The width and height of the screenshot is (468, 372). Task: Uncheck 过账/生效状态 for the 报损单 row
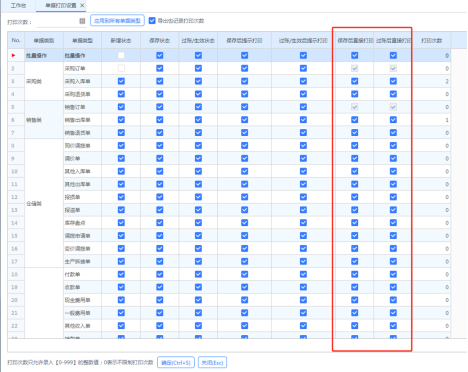click(x=198, y=197)
